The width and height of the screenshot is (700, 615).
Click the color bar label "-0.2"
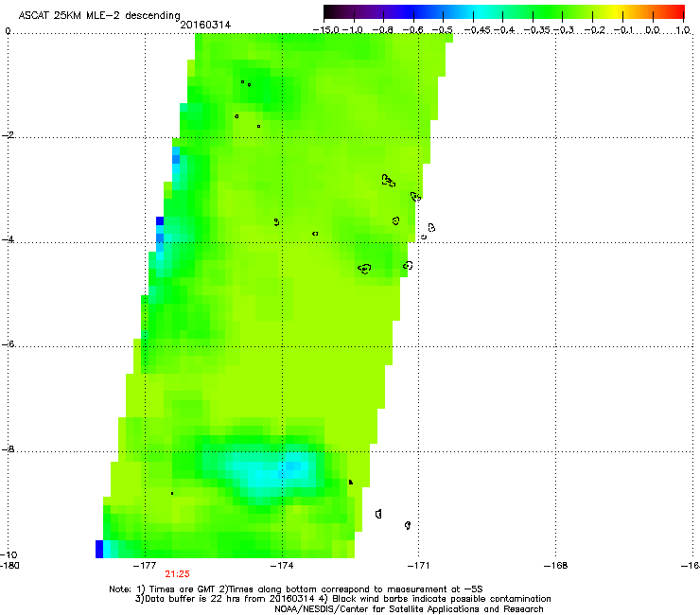click(594, 30)
